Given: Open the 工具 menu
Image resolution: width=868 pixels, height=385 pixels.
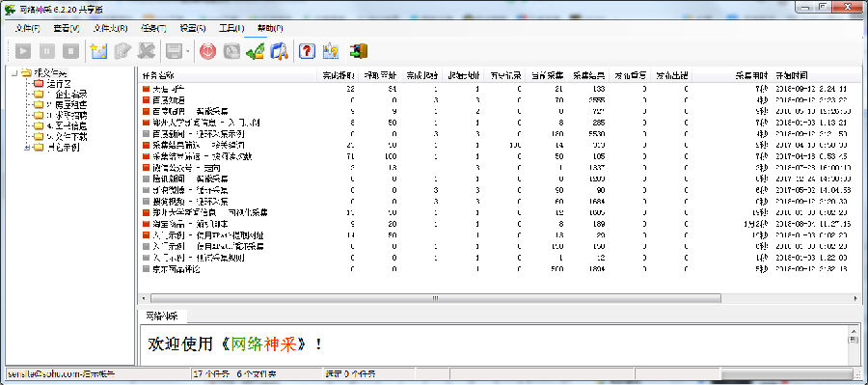Looking at the screenshot, I should click(x=231, y=28).
